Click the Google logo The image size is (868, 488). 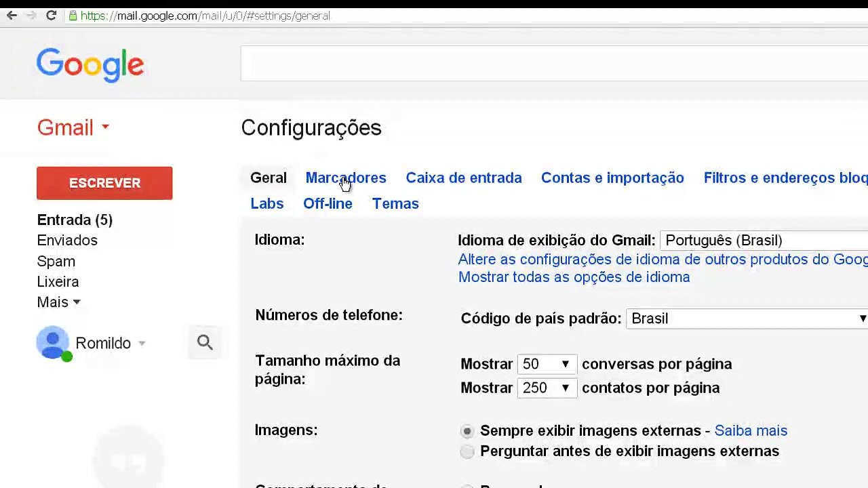[90, 65]
